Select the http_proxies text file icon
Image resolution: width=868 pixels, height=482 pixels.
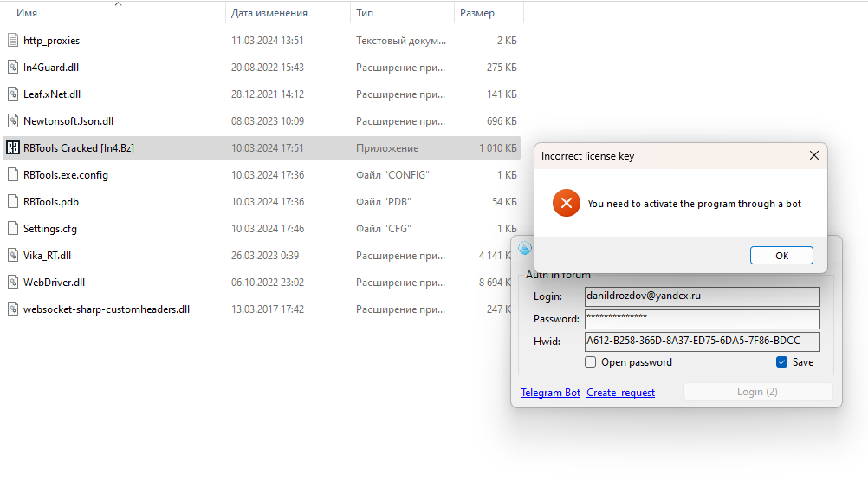coord(13,41)
